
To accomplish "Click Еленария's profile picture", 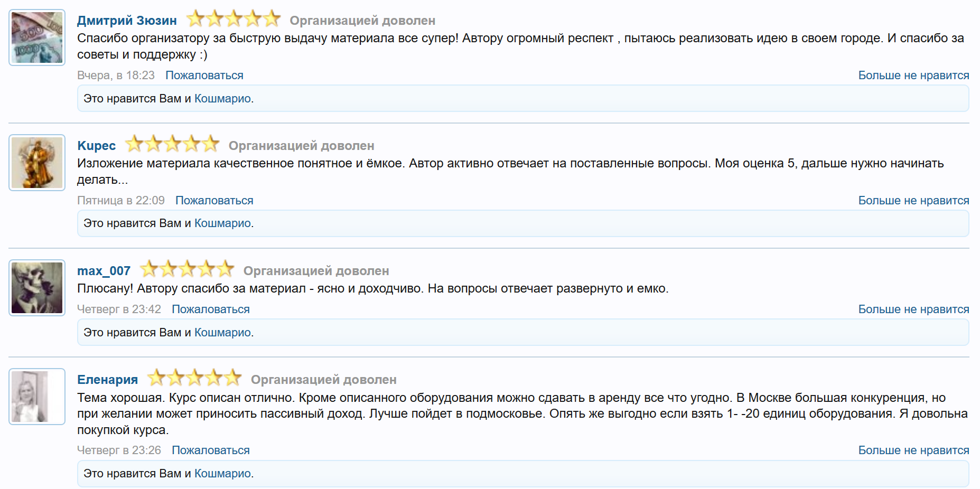I will [37, 397].
